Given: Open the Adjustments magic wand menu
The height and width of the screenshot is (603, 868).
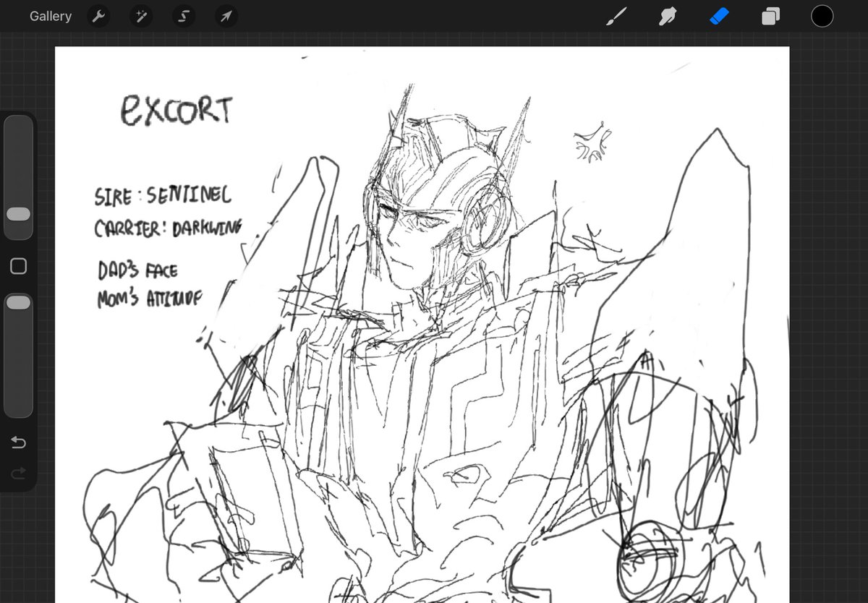Looking at the screenshot, I should 141,16.
